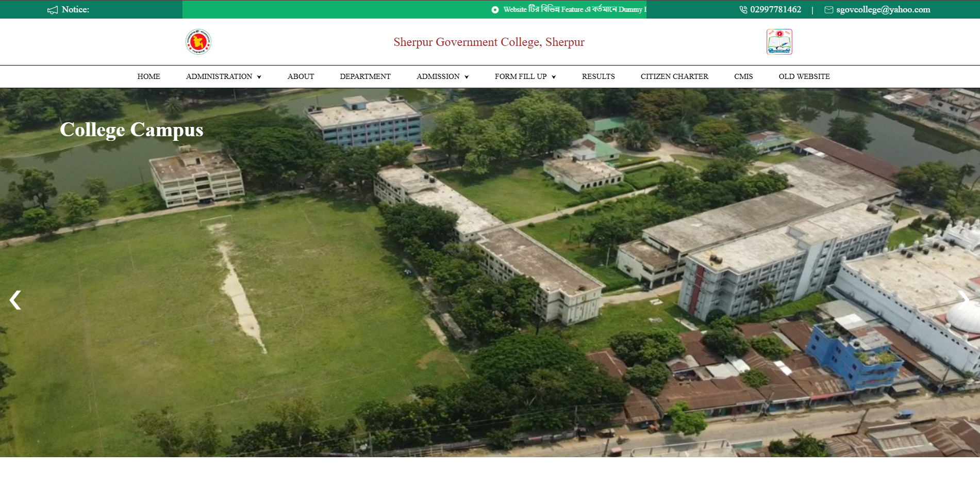Click the phone icon beside 02997781462
The height and width of the screenshot is (483, 980).
point(743,10)
